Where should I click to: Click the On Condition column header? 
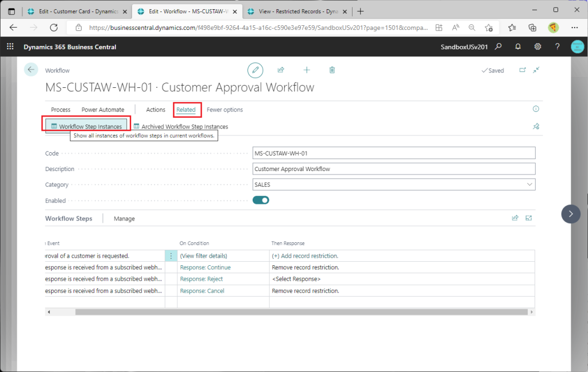194,243
